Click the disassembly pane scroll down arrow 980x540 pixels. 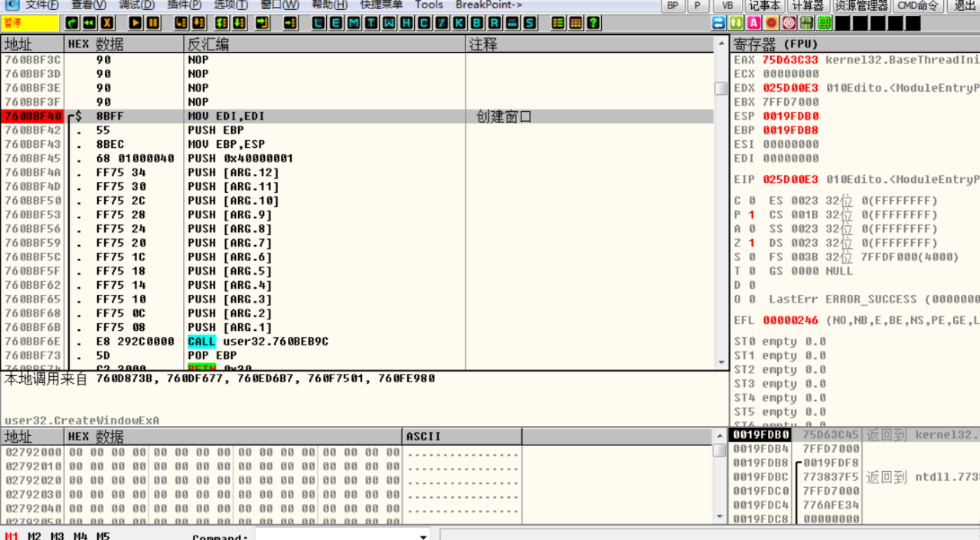(720, 363)
